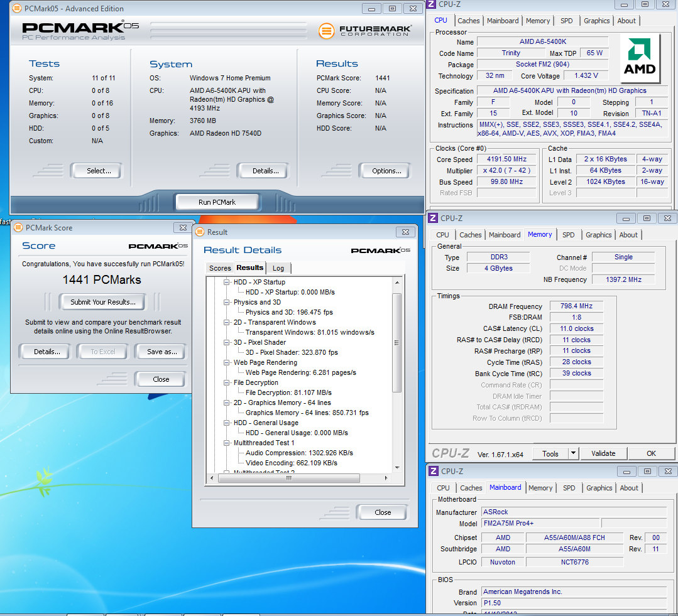Collapse the Physics and 3D node

point(226,303)
